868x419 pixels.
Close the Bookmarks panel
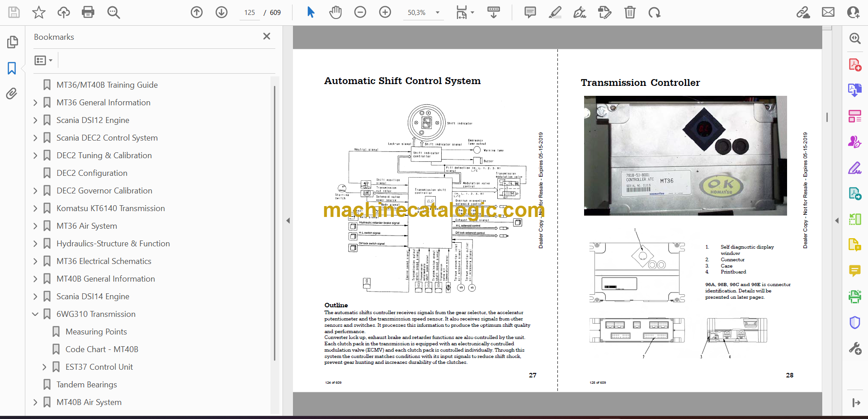tap(267, 36)
